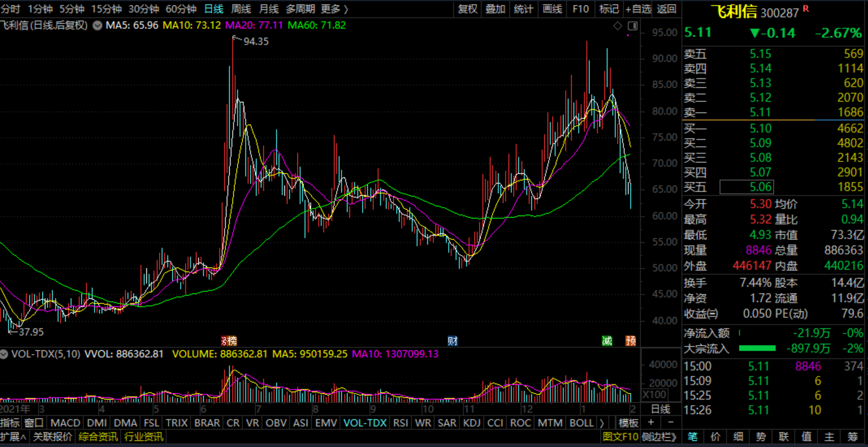Open the 窗口 window menu
This screenshot has height=447, width=868.
point(34,423)
